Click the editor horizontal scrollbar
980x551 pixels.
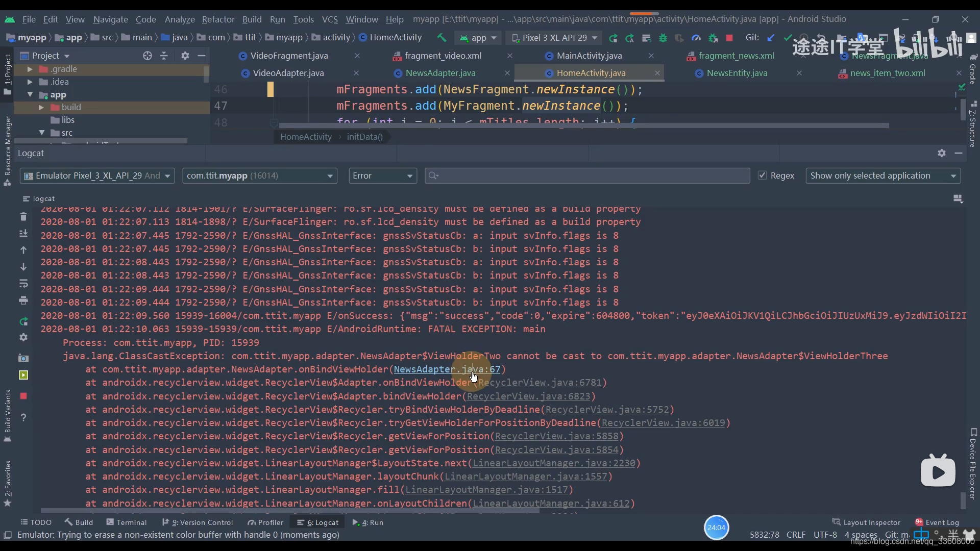584,126
